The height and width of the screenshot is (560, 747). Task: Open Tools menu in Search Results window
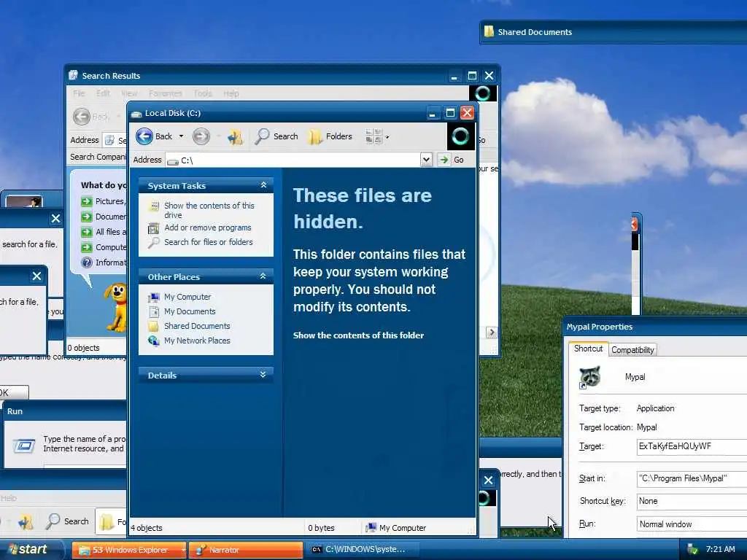point(203,93)
